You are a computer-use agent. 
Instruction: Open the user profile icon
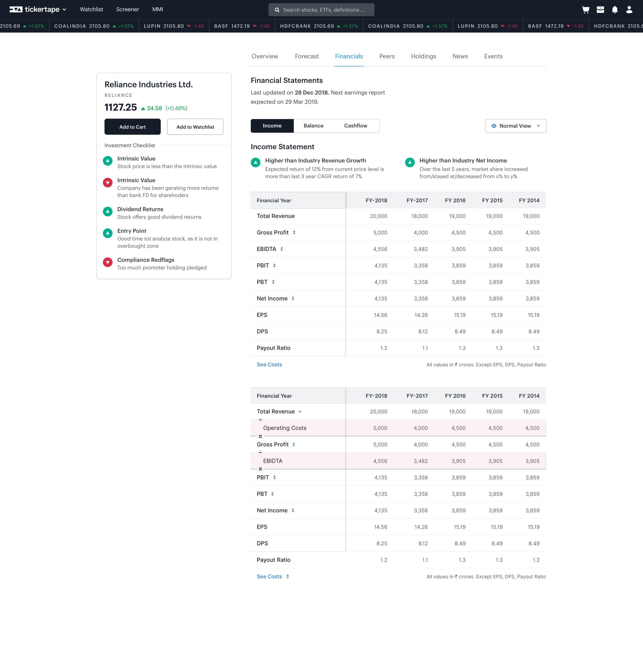coord(629,10)
